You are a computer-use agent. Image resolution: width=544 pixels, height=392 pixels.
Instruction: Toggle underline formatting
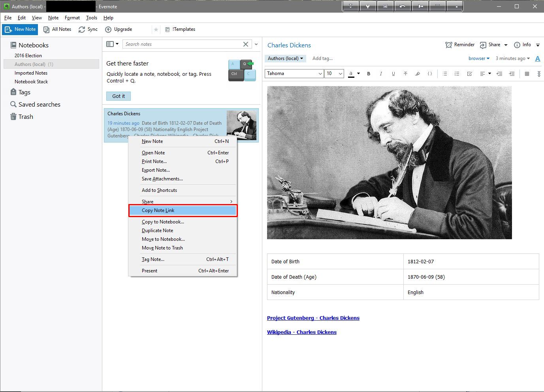(x=393, y=73)
